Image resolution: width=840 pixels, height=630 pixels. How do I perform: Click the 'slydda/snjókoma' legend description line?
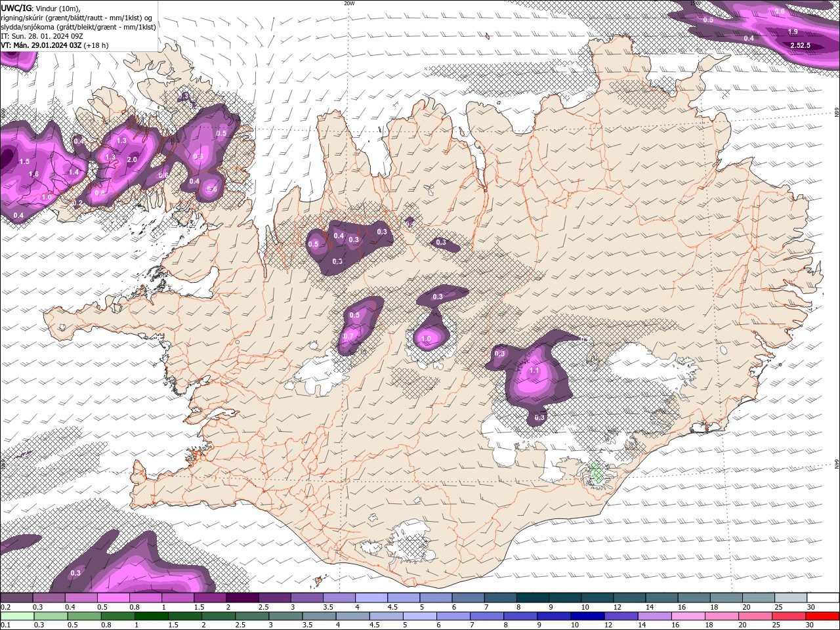click(x=78, y=27)
